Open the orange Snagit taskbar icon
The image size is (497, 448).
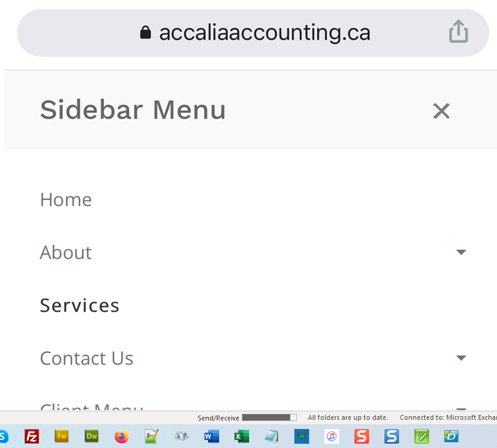coord(362,436)
